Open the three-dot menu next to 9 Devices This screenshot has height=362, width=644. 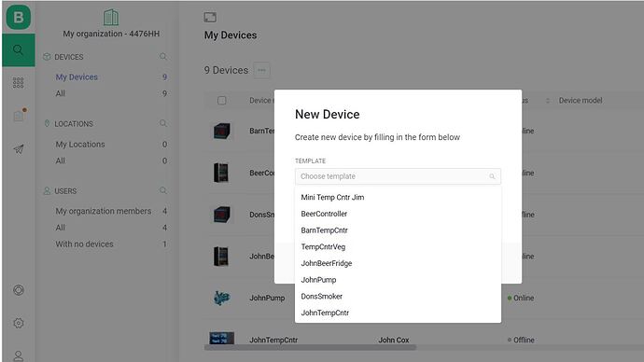261,70
